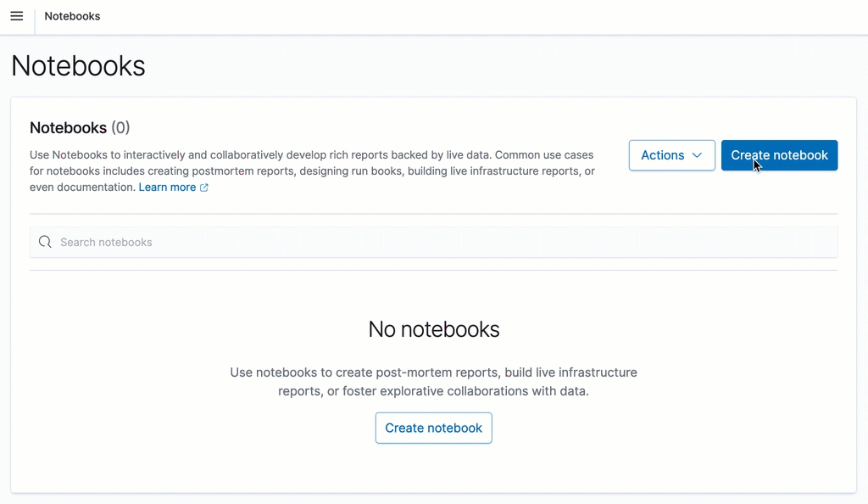This screenshot has height=504, width=868.
Task: Toggle the sidebar using the top-left menu icon
Action: click(x=16, y=16)
